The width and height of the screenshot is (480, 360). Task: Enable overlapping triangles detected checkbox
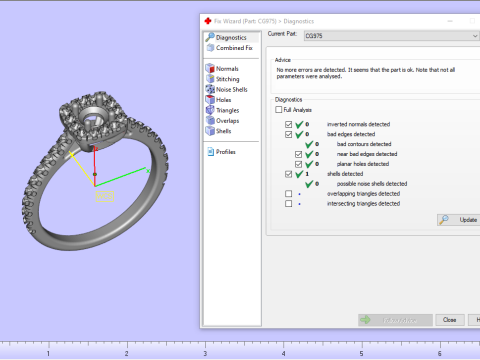289,194
